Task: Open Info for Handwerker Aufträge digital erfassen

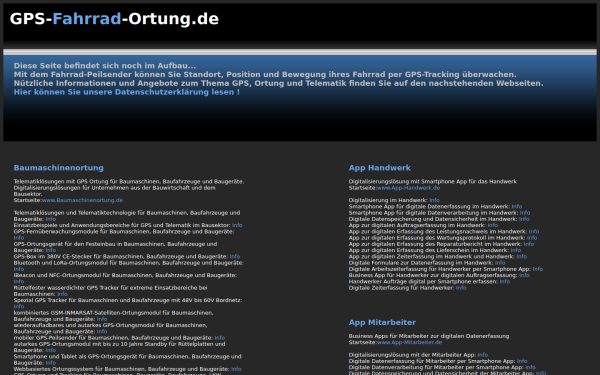Action: [x=505, y=282]
